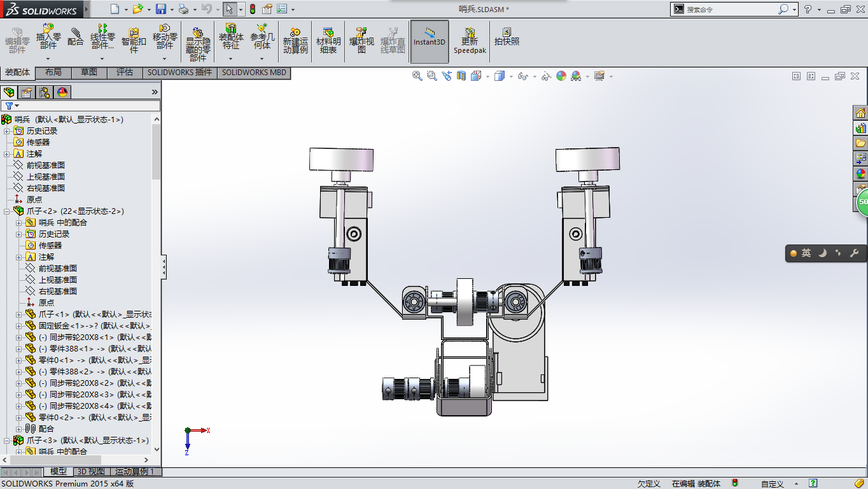The width and height of the screenshot is (868, 489).
Task: Click the 3D 视图 bottom tab
Action: click(x=91, y=472)
